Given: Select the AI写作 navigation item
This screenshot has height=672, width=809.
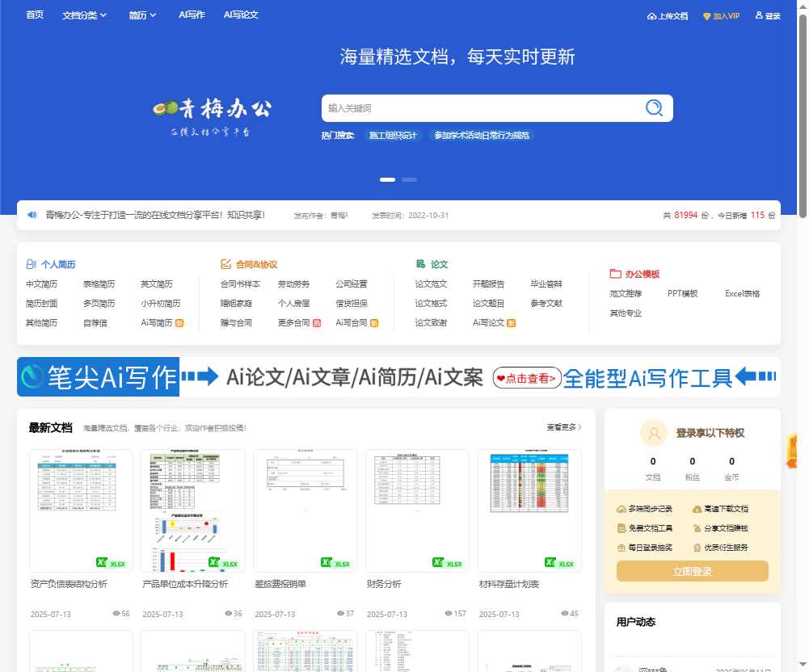Looking at the screenshot, I should pyautogui.click(x=191, y=14).
